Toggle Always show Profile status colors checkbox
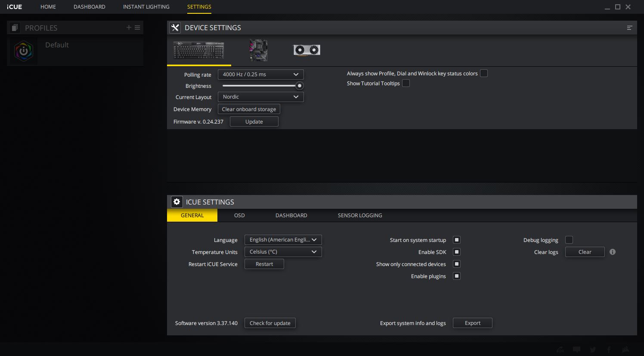The width and height of the screenshot is (644, 356). click(x=484, y=73)
